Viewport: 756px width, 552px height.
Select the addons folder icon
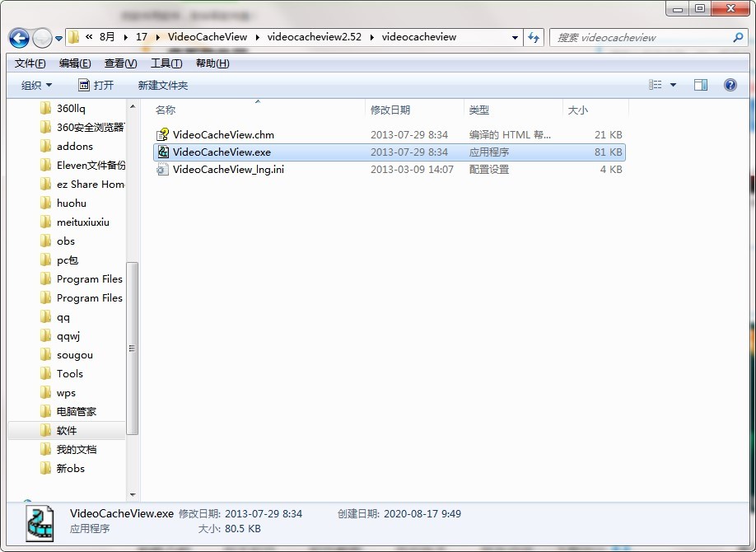tap(45, 146)
